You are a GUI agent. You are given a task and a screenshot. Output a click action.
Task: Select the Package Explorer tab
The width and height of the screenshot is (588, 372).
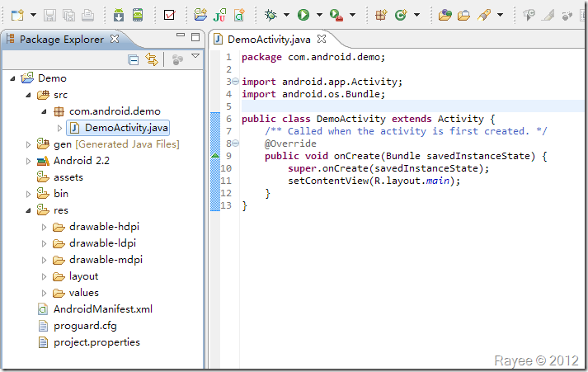61,39
